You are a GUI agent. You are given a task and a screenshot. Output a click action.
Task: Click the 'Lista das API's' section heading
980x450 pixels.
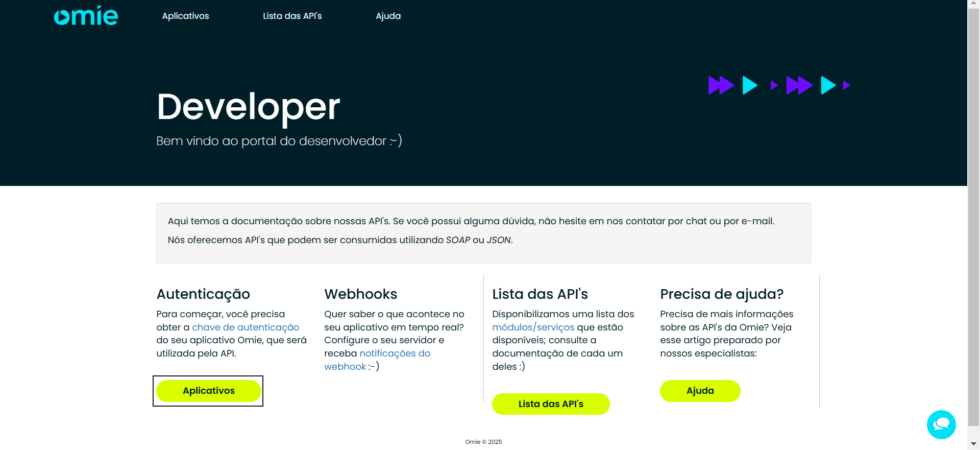540,294
